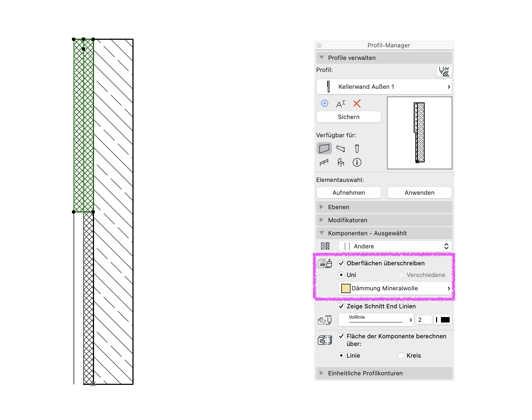Viewport: 532px width, 420px height.
Task: Uncheck Zeige Schnitt End Linien
Action: [341, 306]
